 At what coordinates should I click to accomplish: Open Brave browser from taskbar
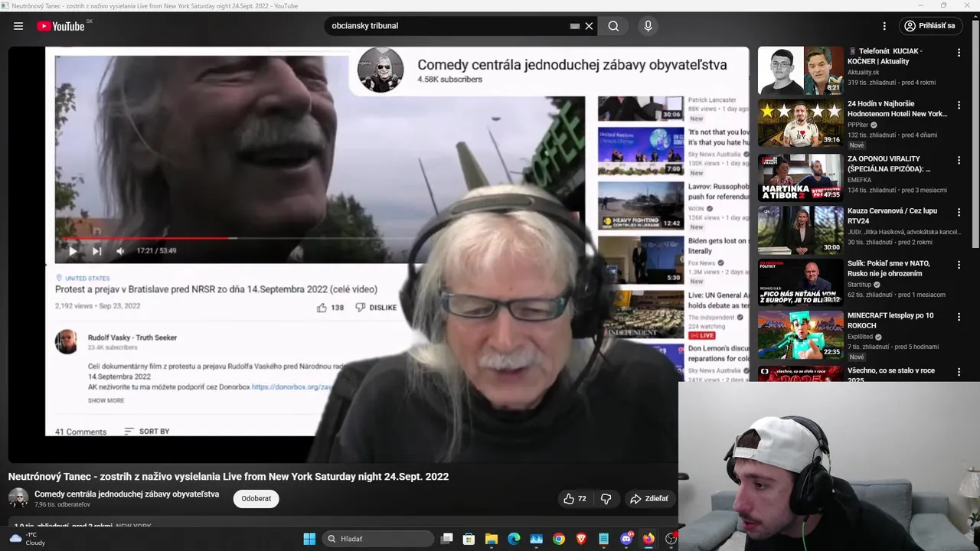(x=581, y=539)
